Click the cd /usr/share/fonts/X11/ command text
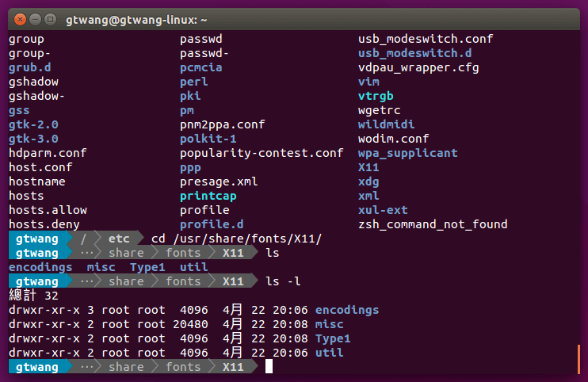 point(236,239)
